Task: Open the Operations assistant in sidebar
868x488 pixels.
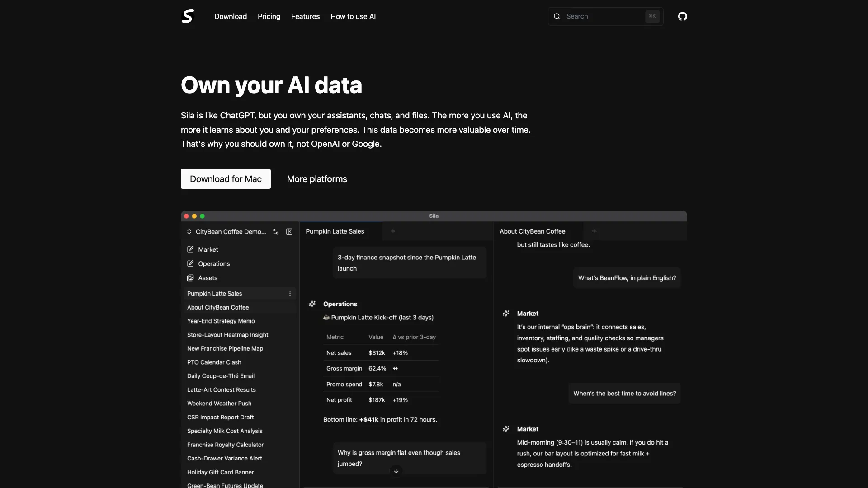Action: [214, 264]
